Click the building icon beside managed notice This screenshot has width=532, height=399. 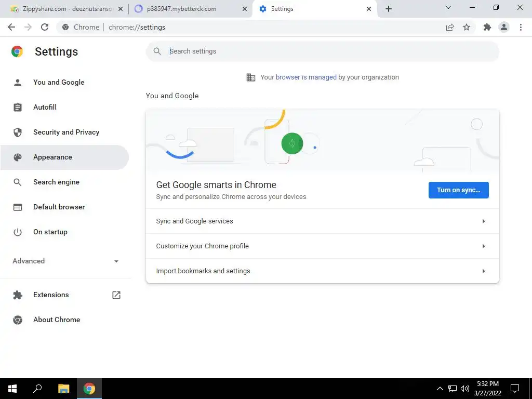click(x=251, y=77)
